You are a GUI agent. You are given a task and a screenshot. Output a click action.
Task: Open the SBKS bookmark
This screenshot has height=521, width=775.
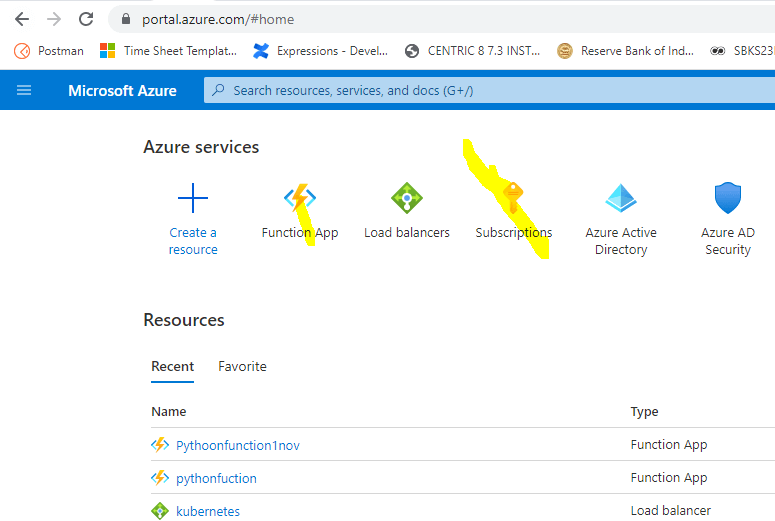click(x=742, y=51)
